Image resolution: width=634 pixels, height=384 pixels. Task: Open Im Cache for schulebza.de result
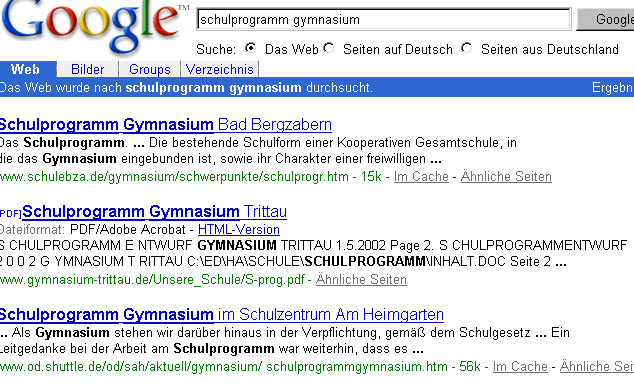[x=421, y=177]
